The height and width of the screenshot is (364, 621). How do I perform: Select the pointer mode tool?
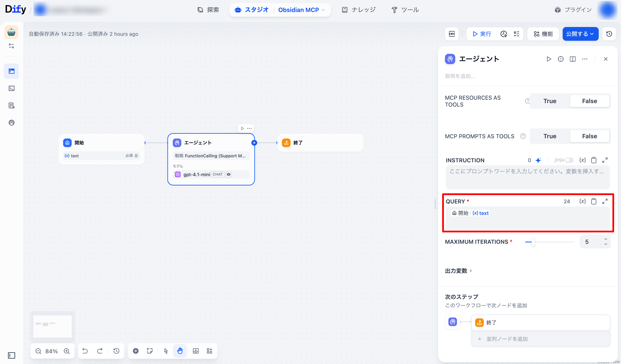click(x=166, y=351)
